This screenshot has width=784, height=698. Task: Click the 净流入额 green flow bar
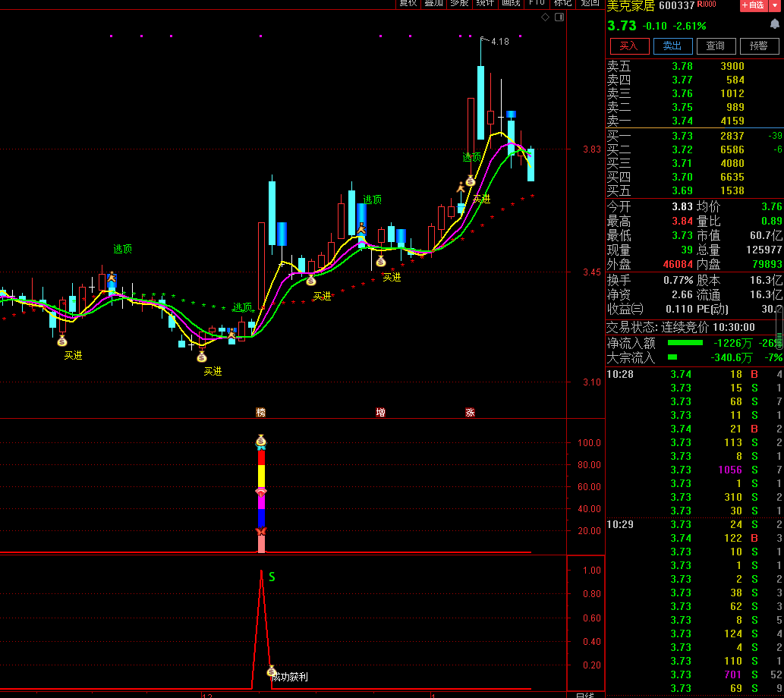685,343
